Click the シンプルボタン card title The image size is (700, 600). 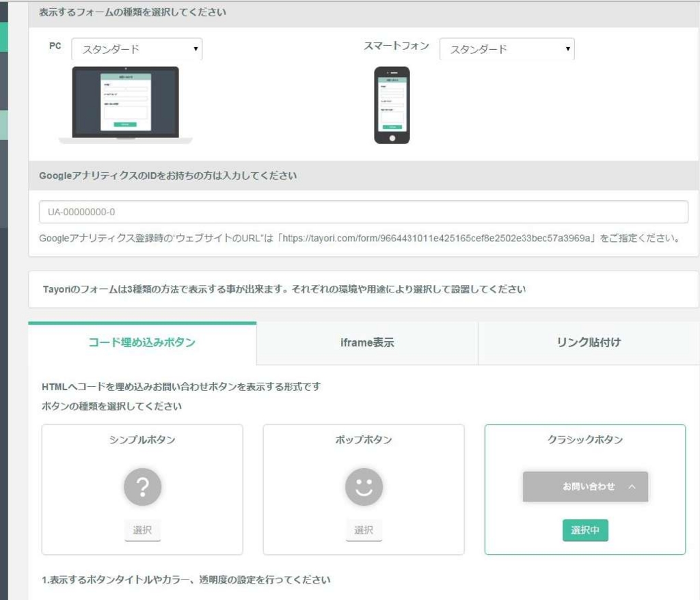pos(142,439)
